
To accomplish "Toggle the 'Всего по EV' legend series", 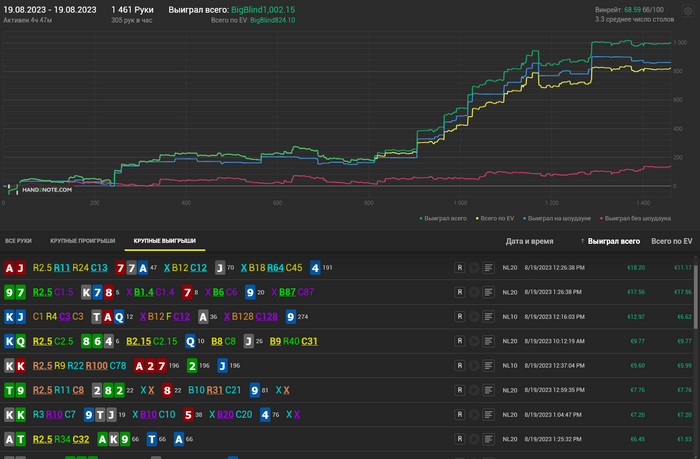I will 495,218.
